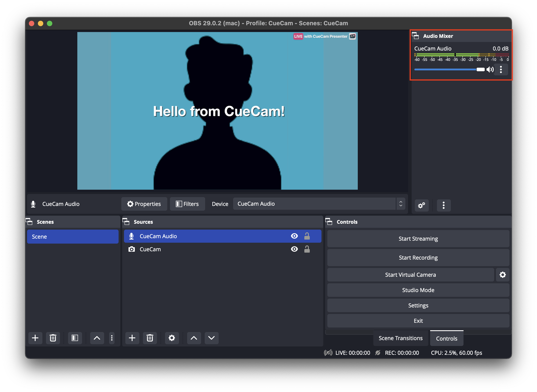Click the Start Streaming button
Screen dimensions: 537x392
click(x=418, y=239)
